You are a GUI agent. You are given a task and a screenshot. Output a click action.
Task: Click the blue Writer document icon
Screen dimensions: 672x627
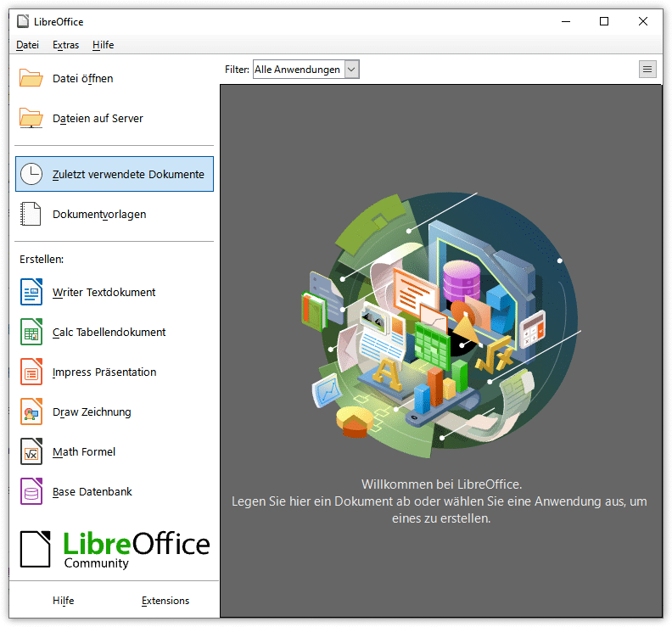[31, 292]
